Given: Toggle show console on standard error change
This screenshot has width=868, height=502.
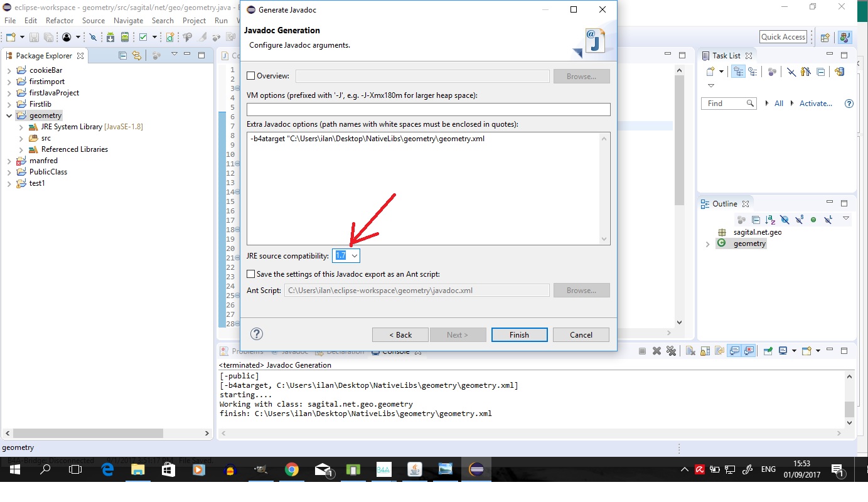Looking at the screenshot, I should tap(748, 351).
